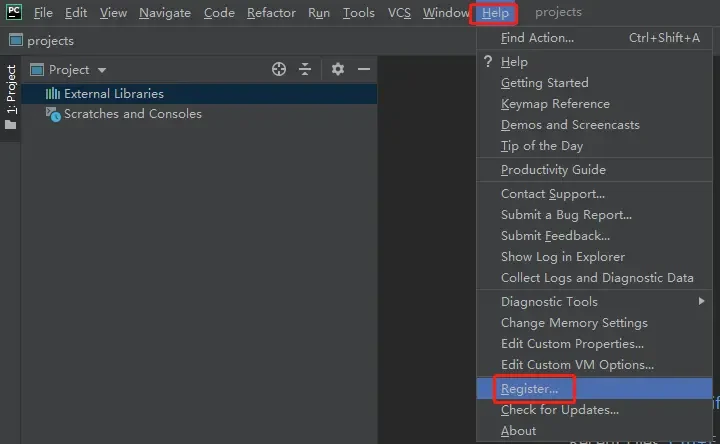Screen dimensions: 720x444
Task: Hide the Project panel with minus icon
Action: 364,69
